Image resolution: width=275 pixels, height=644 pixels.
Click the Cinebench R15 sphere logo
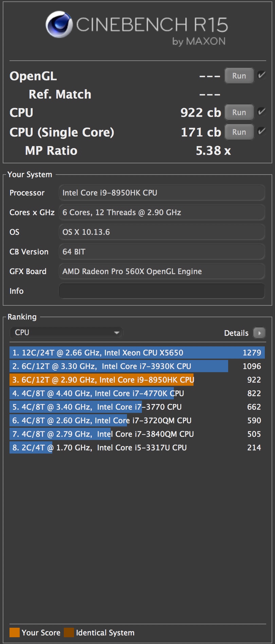point(59,24)
